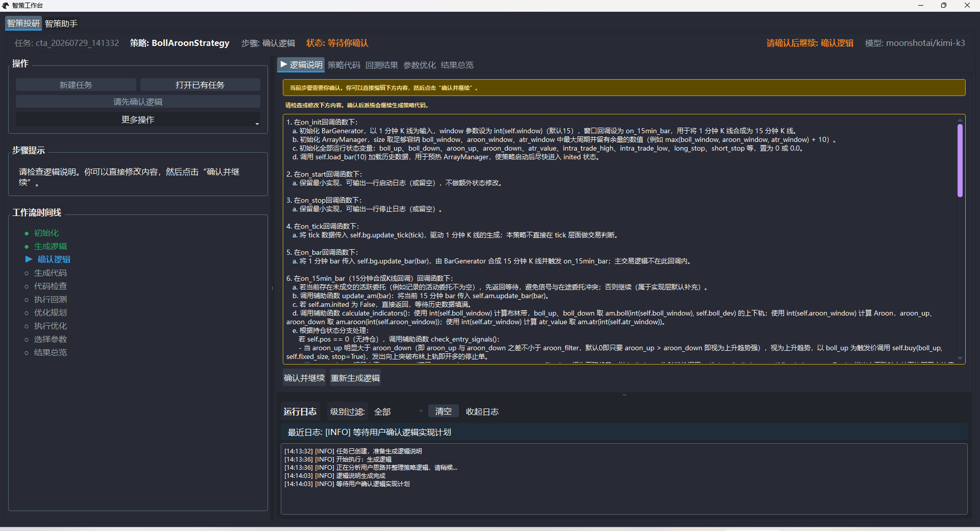The image size is (980, 531).
Task: Click the arrow marker next to 确认逻辑
Action: tap(29, 259)
